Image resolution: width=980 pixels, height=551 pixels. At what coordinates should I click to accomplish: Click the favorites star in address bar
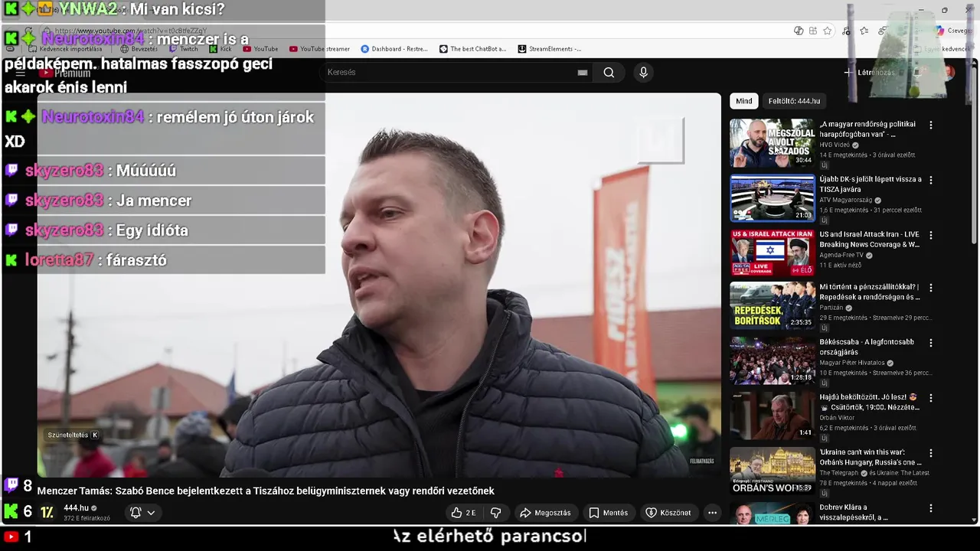pyautogui.click(x=828, y=31)
